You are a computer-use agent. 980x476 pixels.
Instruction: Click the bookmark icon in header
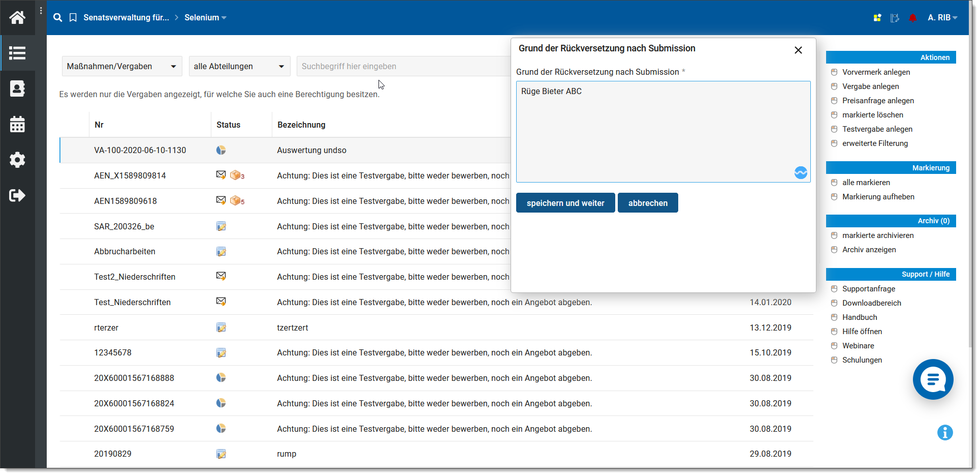click(x=73, y=18)
